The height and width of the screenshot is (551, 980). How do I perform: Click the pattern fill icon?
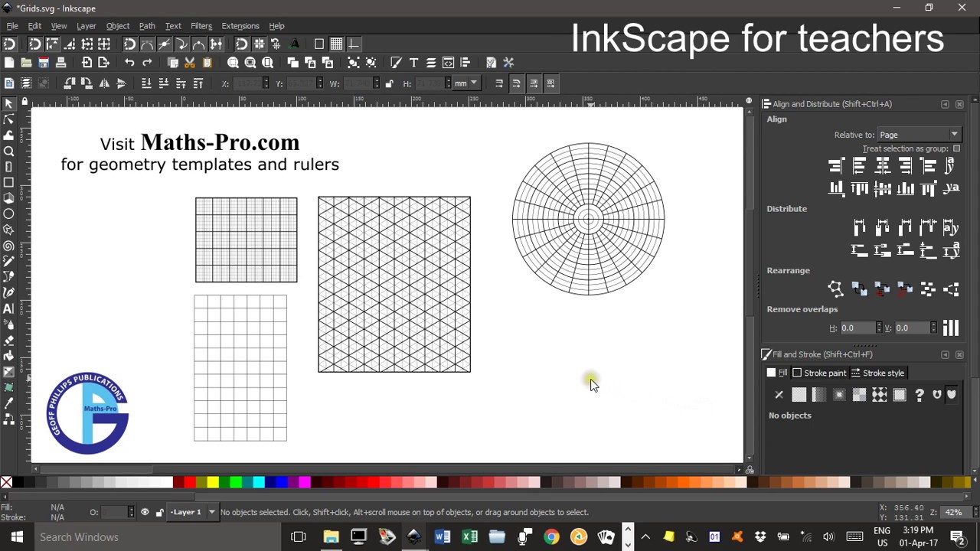[x=879, y=395]
